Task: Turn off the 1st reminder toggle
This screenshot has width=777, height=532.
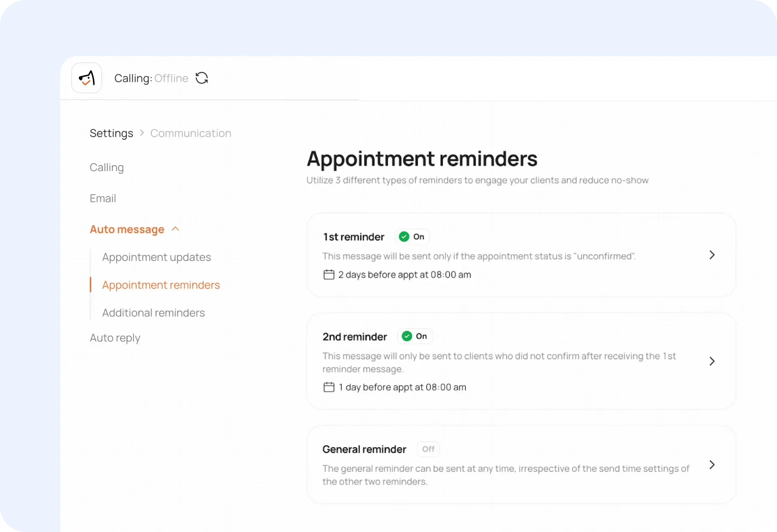Action: [412, 236]
